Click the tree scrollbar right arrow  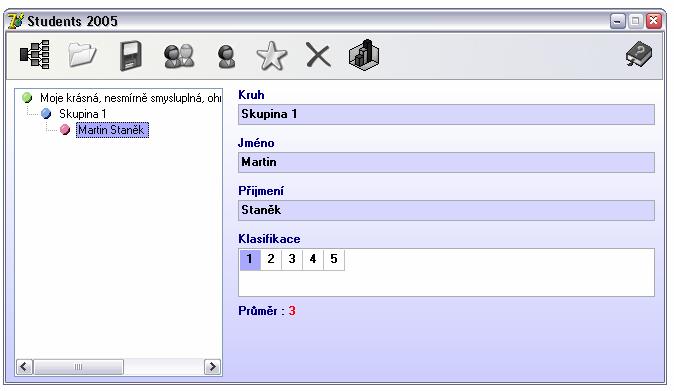pyautogui.click(x=212, y=367)
